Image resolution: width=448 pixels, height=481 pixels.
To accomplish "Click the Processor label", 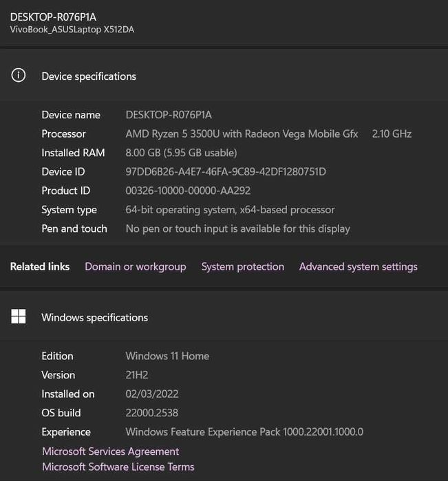I will [63, 133].
